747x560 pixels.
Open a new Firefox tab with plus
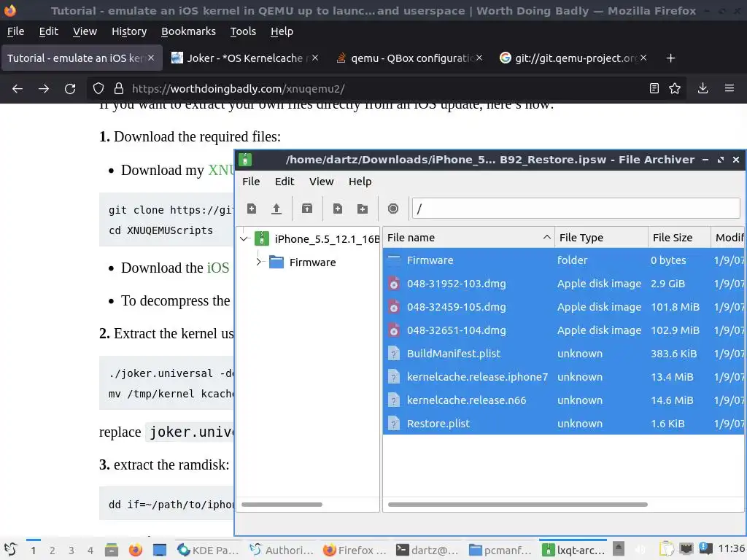click(671, 58)
